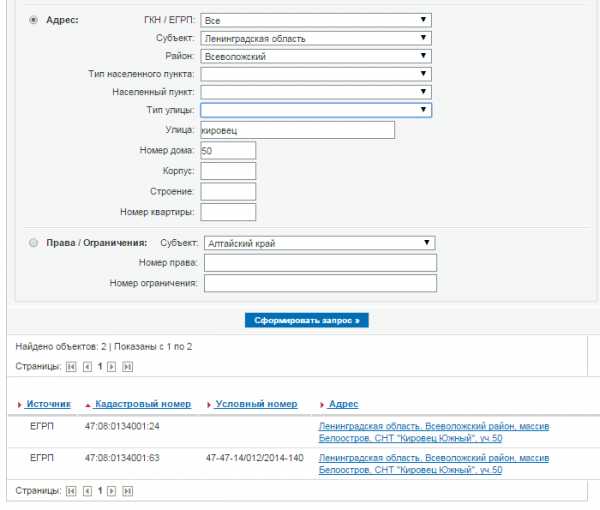Click cadastral number 47:08:0134001:63
The width and height of the screenshot is (600, 510).
coord(122,458)
